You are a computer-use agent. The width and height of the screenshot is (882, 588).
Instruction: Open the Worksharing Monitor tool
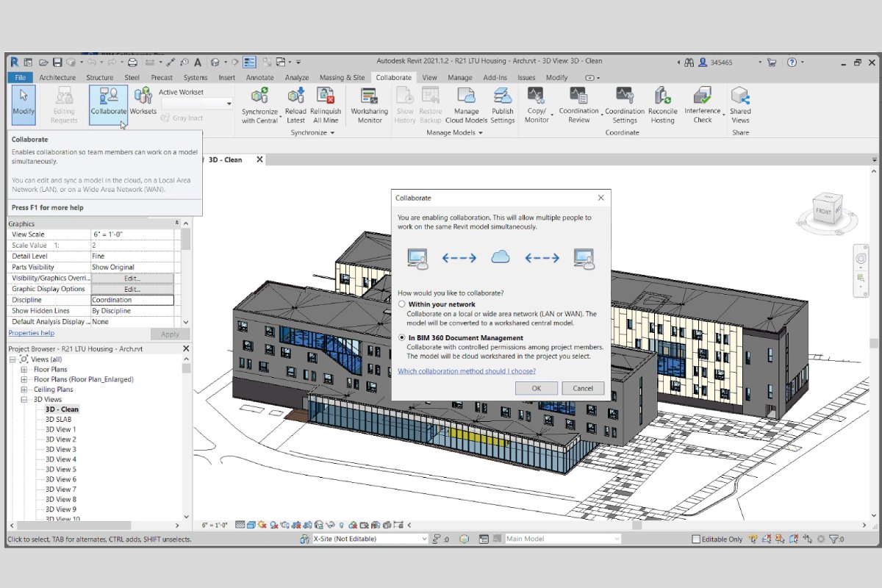pyautogui.click(x=369, y=96)
